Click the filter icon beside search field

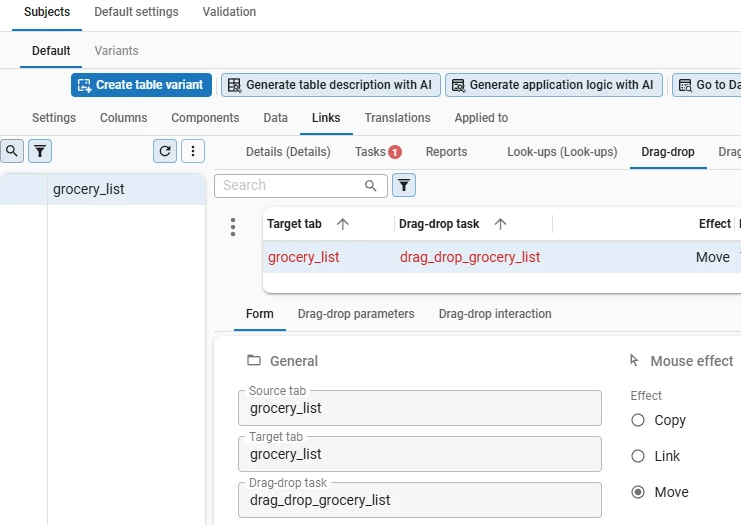coord(403,185)
